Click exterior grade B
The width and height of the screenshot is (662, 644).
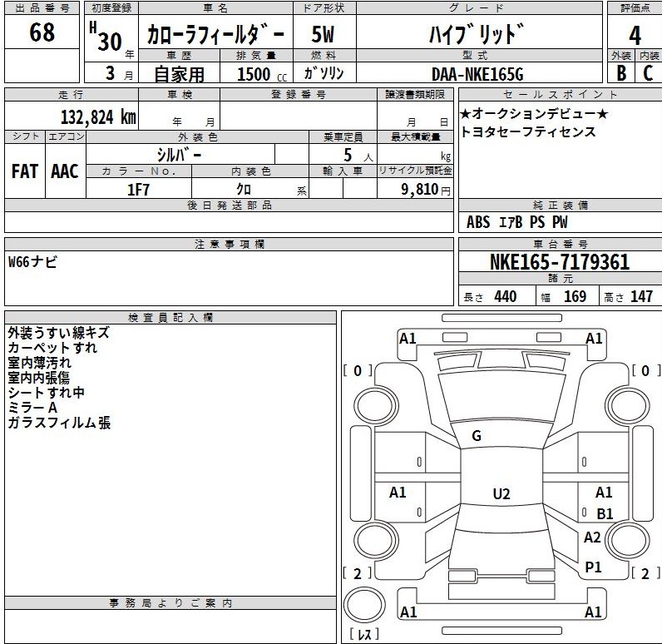[x=621, y=73]
